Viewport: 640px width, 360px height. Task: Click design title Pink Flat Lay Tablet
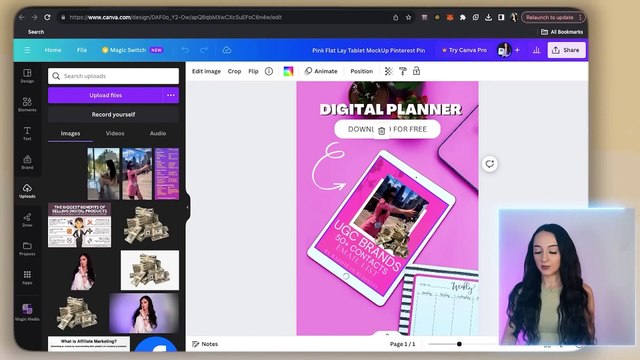[x=369, y=50]
